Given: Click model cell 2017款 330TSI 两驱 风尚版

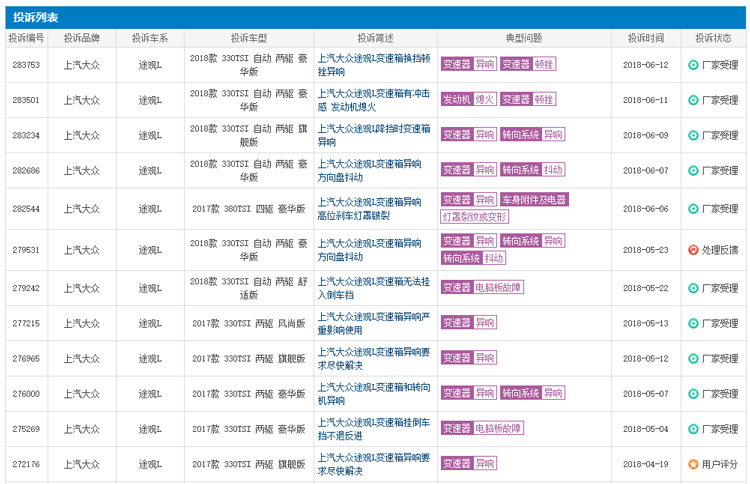Looking at the screenshot, I should click(249, 324).
